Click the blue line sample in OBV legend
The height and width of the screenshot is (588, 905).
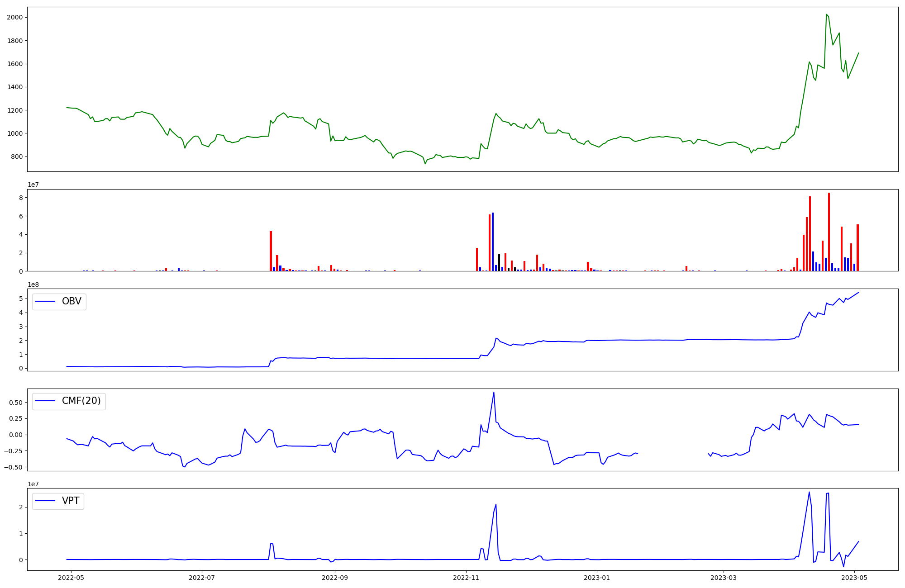(x=45, y=302)
